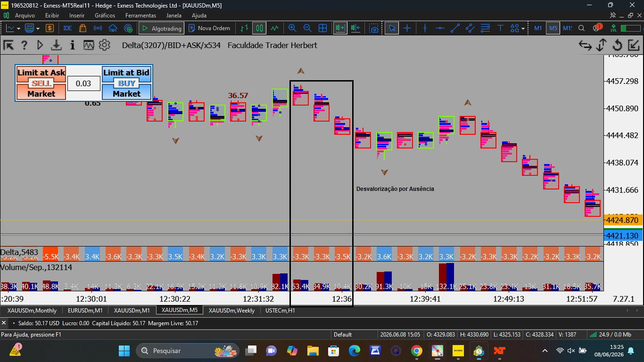Draw a vertical line with toolbar tool
The height and width of the screenshot is (362, 644).
pyautogui.click(x=425, y=28)
